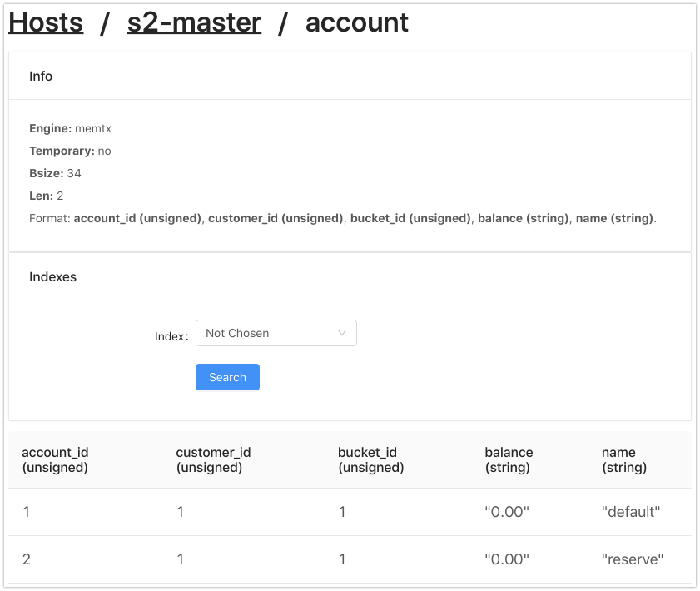The height and width of the screenshot is (591, 700).
Task: Open the Hosts breadcrumb link
Action: [46, 22]
